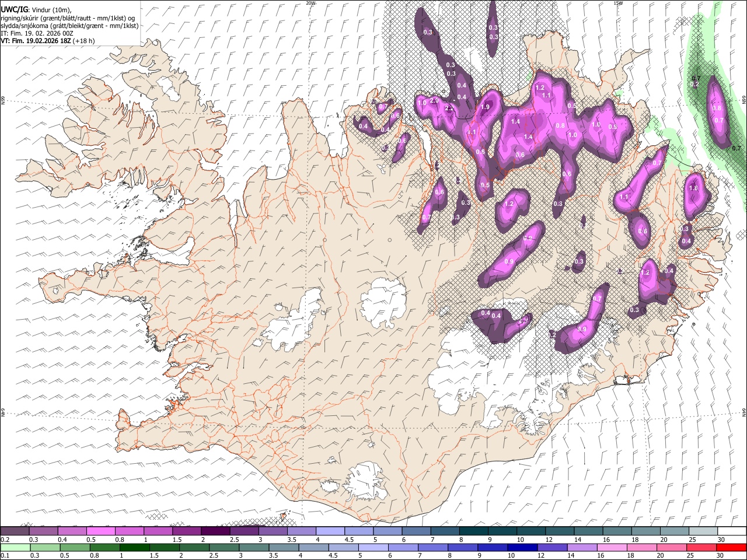This screenshot has height=560, width=747.
Task: Pick the pale grey 25 swatch in snow legend
Action: pyautogui.click(x=703, y=531)
